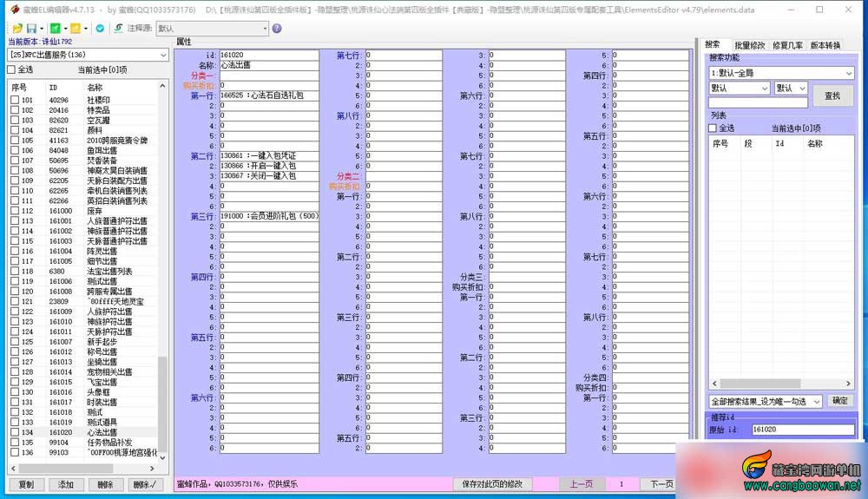868x499 pixels.
Task: Switch to the 批量修改 tab
Action: pyautogui.click(x=750, y=45)
